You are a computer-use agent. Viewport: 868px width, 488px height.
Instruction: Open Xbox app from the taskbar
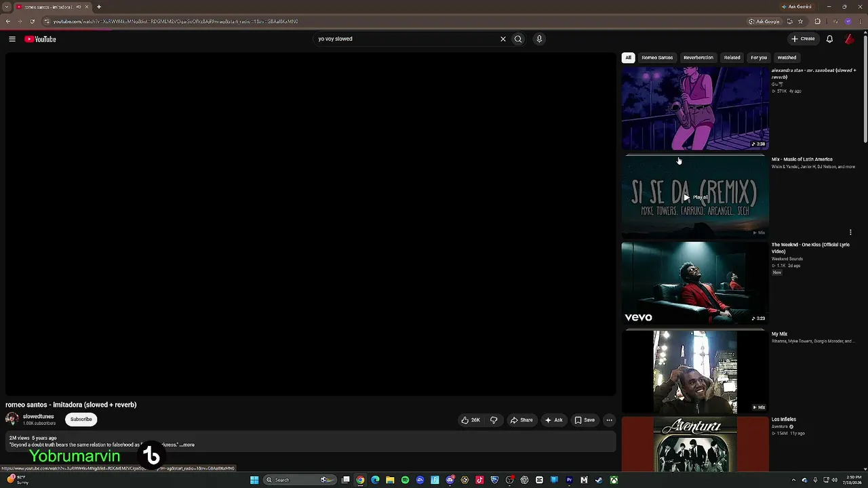(614, 480)
